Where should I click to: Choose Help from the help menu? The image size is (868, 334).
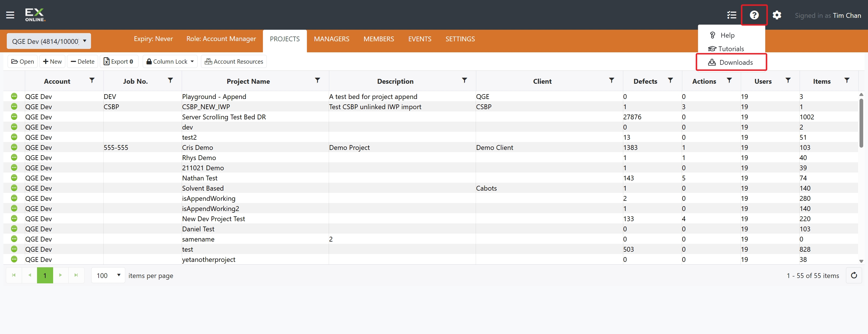coord(731,35)
